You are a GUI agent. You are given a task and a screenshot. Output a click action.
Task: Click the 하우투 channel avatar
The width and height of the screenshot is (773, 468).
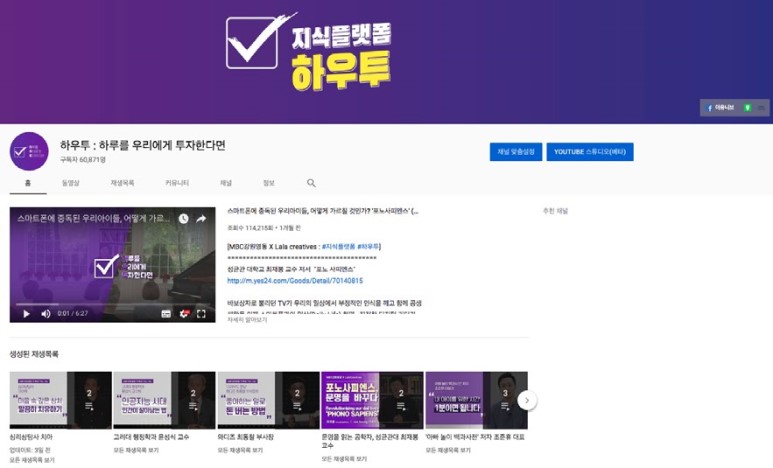(29, 151)
